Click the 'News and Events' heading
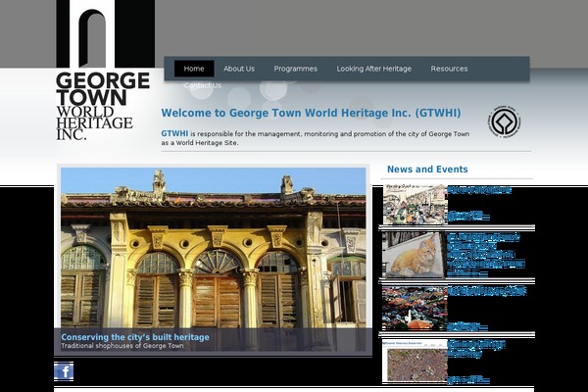588x392 pixels. (x=427, y=170)
